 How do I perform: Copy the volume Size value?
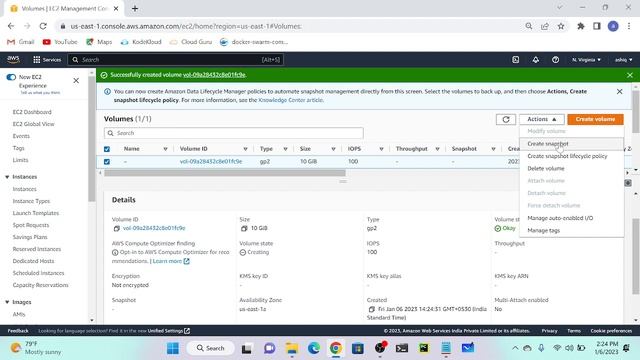point(244,228)
